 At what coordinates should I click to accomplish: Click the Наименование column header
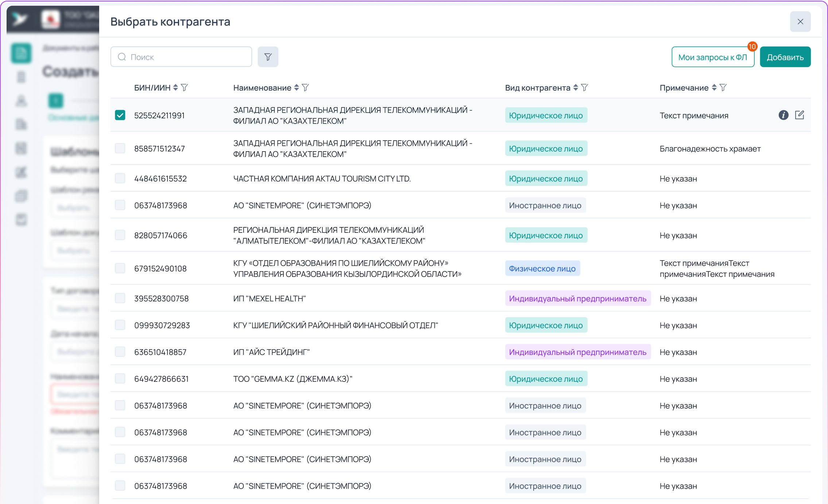(x=262, y=88)
